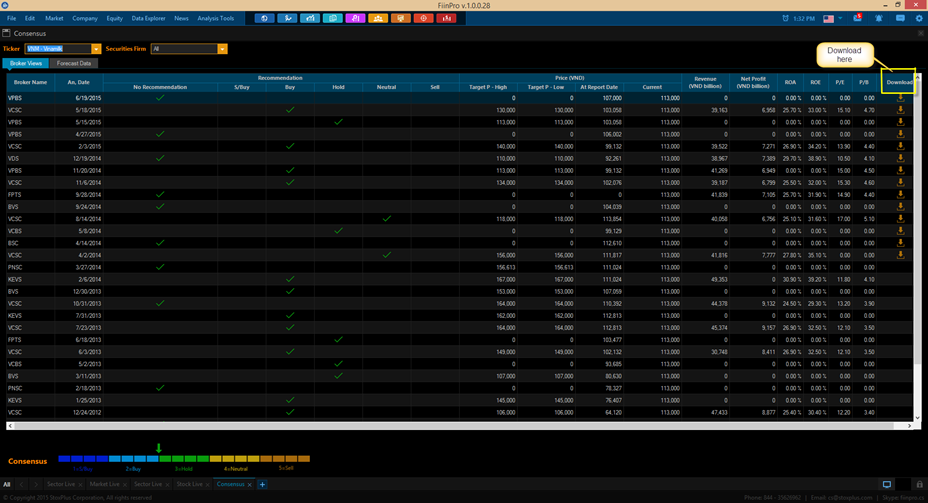Screen dimensions: 928x503
Task: Sort by the An. Date column header
Action: click(x=79, y=82)
